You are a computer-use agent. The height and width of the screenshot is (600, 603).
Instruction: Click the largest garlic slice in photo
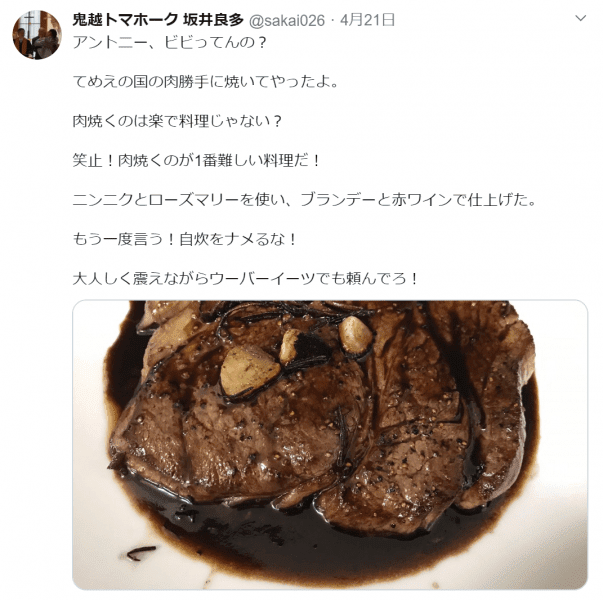point(250,372)
